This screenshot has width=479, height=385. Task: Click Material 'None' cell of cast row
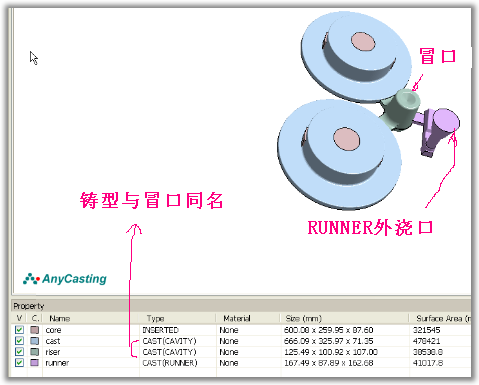coord(229,341)
